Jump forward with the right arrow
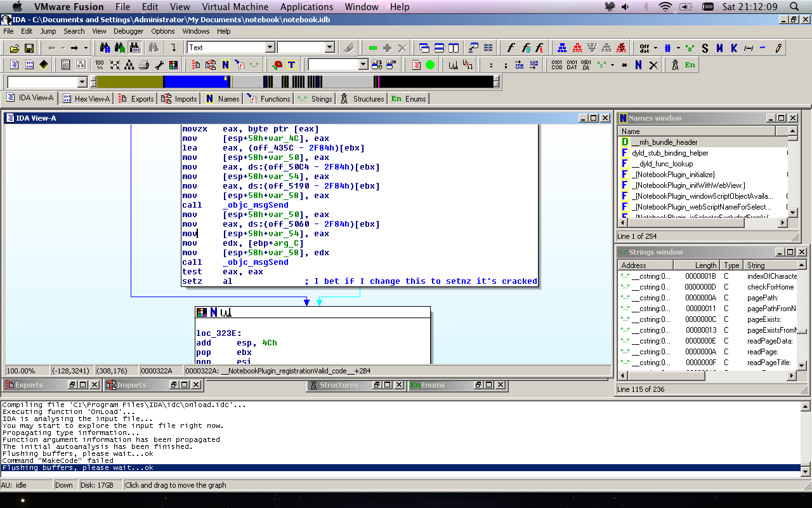This screenshot has width=812, height=508. 74,48
